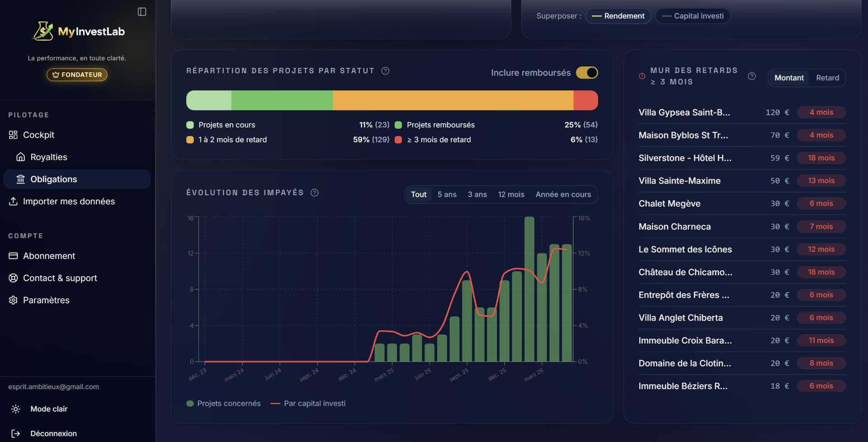Open Villa Angloet Chiberta row
Screen dimensions: 868x442
point(742,318)
